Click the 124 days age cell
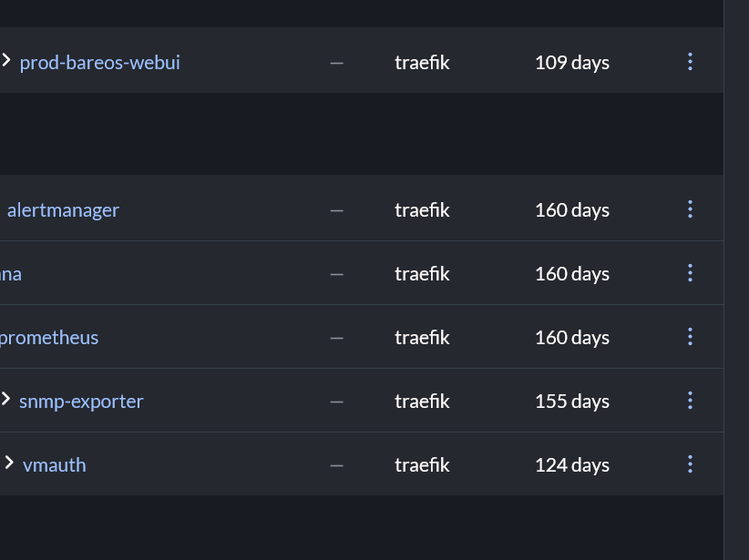 572,464
